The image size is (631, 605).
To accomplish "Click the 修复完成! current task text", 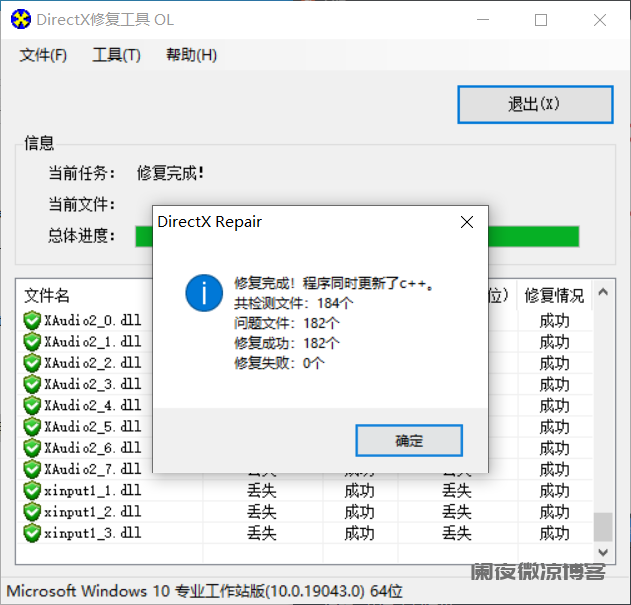I will click(171, 173).
